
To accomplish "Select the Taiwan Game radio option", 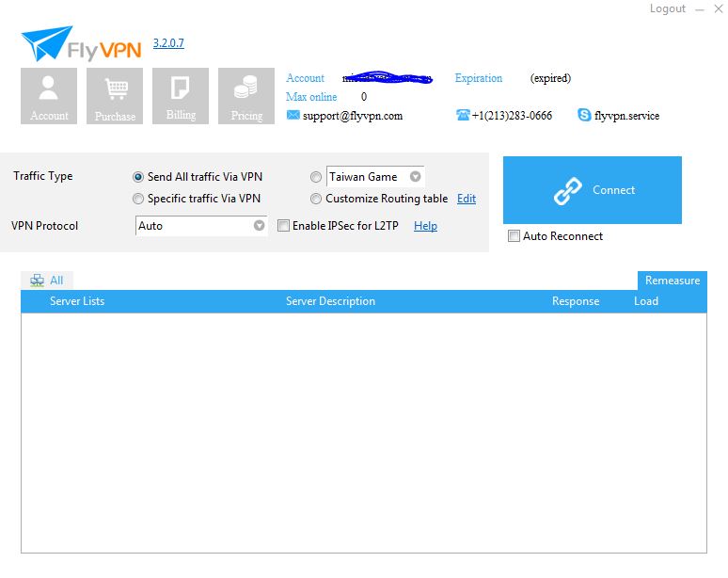I will coord(316,177).
